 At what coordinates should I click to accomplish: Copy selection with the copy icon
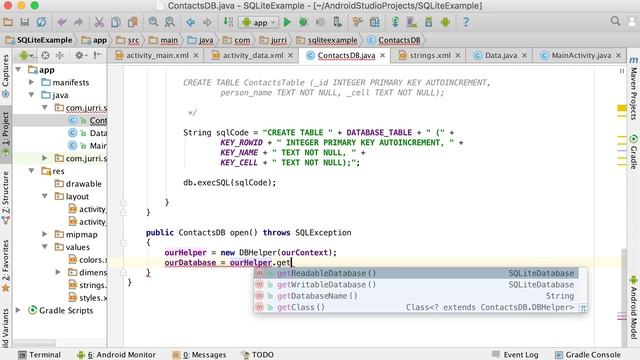(116, 22)
